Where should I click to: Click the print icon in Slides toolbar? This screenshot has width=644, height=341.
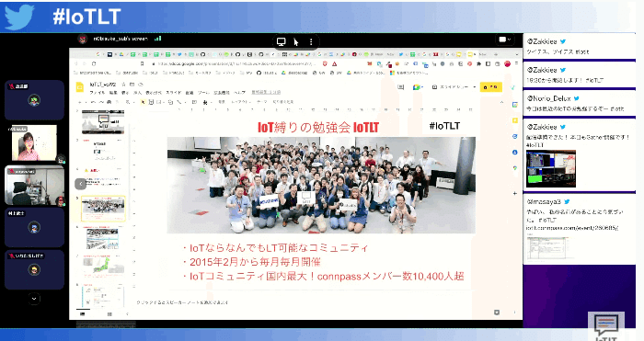[x=109, y=102]
